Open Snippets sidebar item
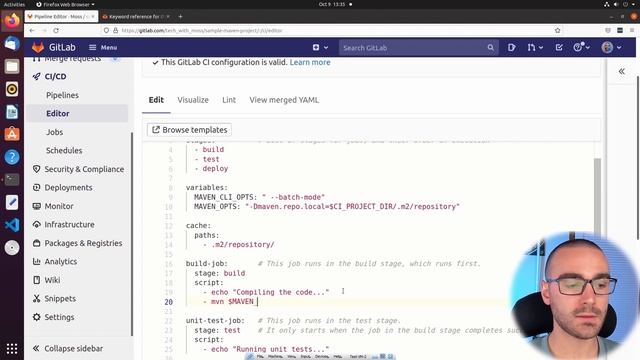Viewport: 640px width, 360px height. [60, 298]
